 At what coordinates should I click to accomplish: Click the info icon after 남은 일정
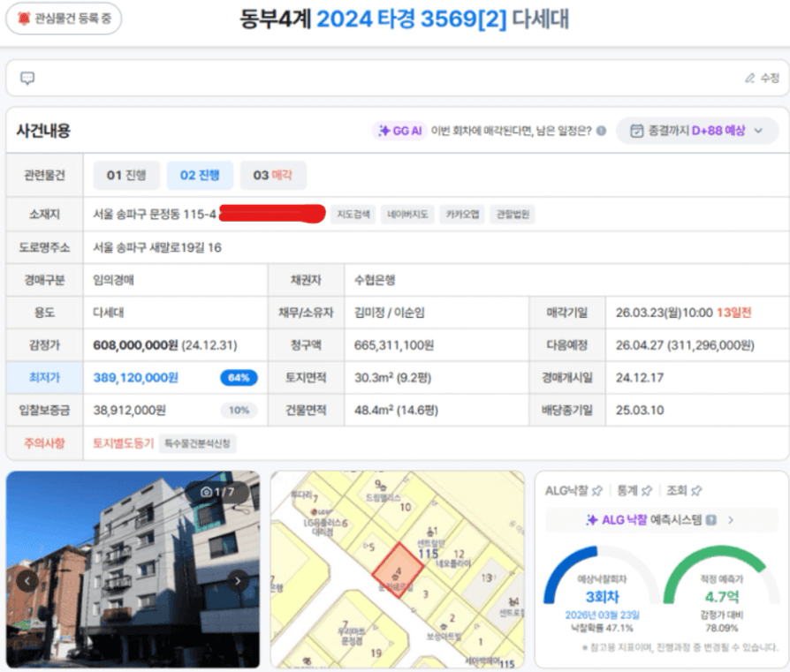(601, 131)
